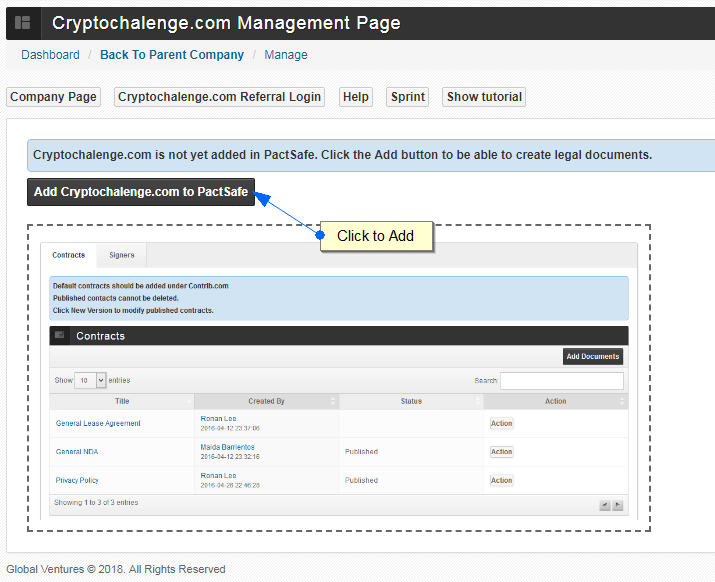This screenshot has width=715, height=582.
Task: Open Action menu for Privacy Policy
Action: coord(502,480)
